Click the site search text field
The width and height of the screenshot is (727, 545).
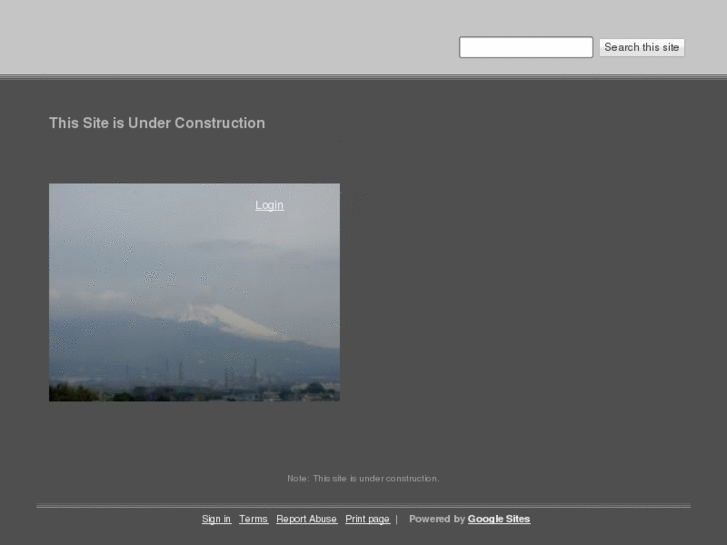tap(526, 47)
